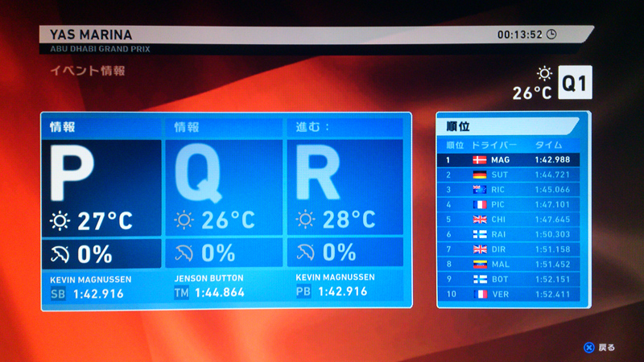Click the ドライバー column header
The height and width of the screenshot is (362, 644).
(494, 145)
